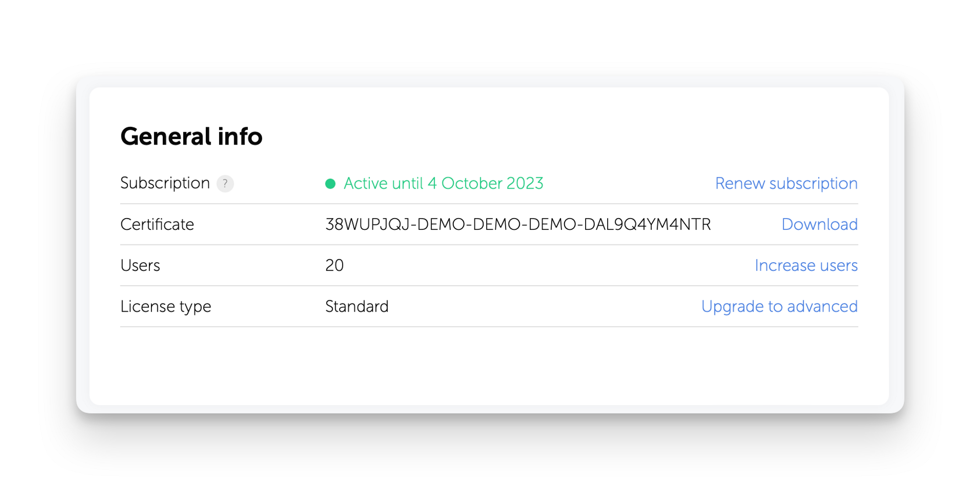Click the Users row label

[140, 265]
